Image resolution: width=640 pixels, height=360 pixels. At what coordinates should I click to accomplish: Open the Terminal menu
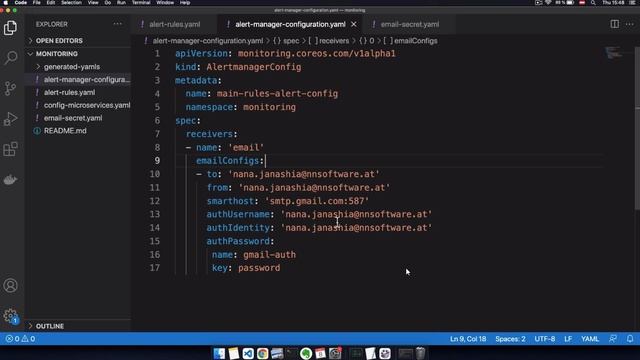tap(141, 2)
